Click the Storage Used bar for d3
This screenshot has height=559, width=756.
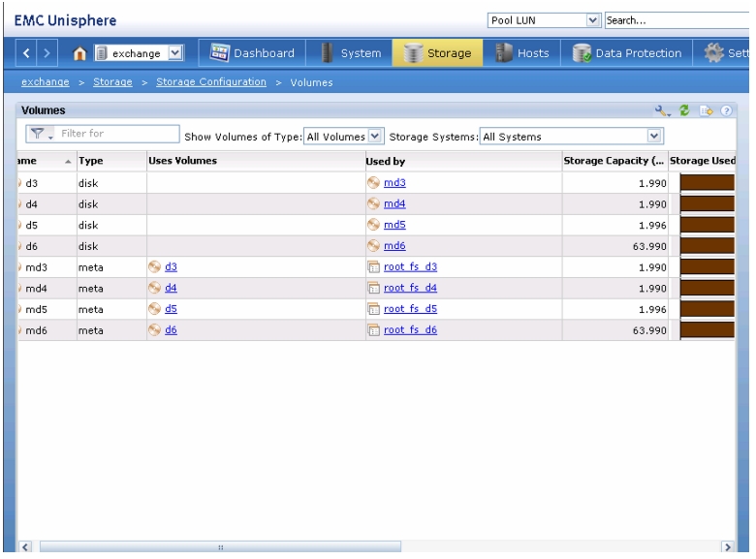(708, 183)
